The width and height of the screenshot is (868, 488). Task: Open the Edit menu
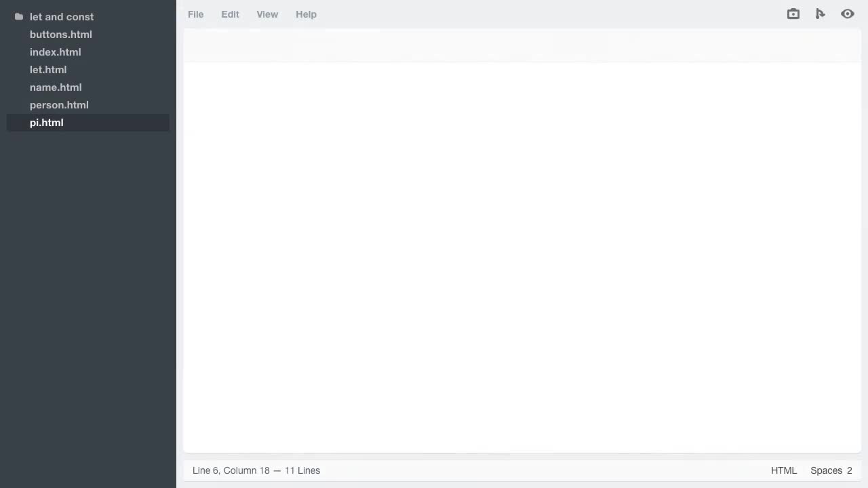(x=230, y=14)
